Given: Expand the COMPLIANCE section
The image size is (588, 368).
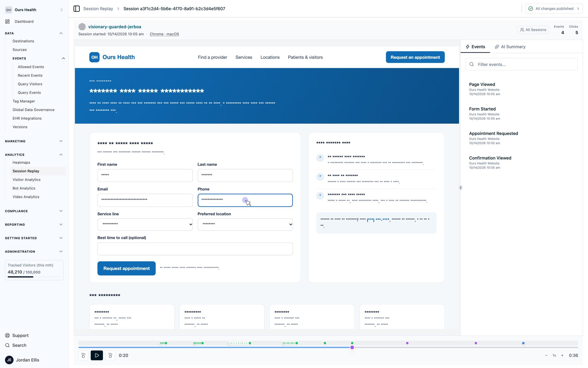Looking at the screenshot, I should pos(61,211).
